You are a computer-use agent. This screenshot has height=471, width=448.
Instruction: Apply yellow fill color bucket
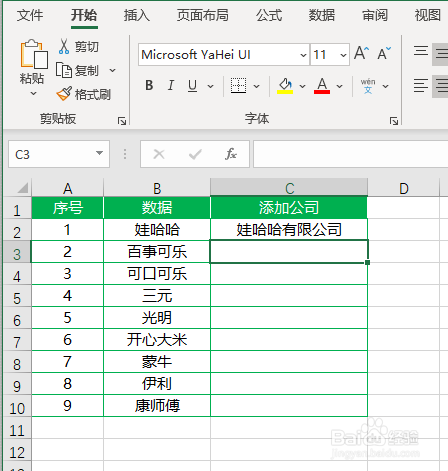(x=285, y=86)
